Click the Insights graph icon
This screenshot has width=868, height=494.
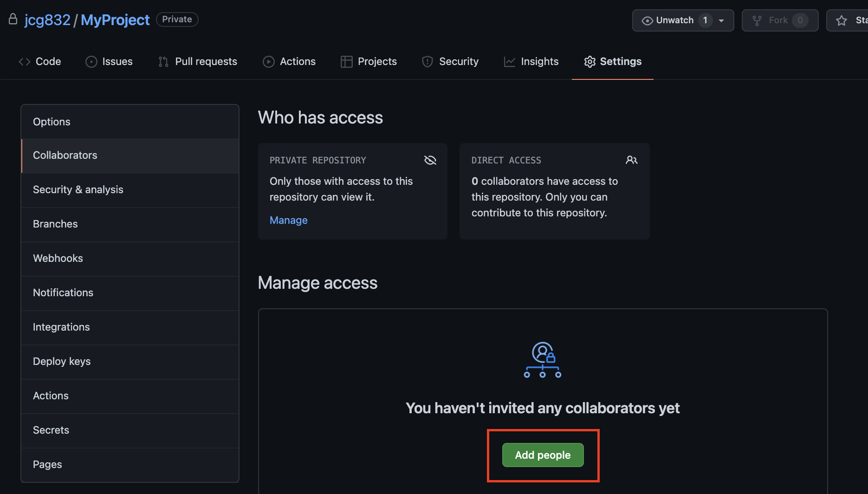pos(510,62)
